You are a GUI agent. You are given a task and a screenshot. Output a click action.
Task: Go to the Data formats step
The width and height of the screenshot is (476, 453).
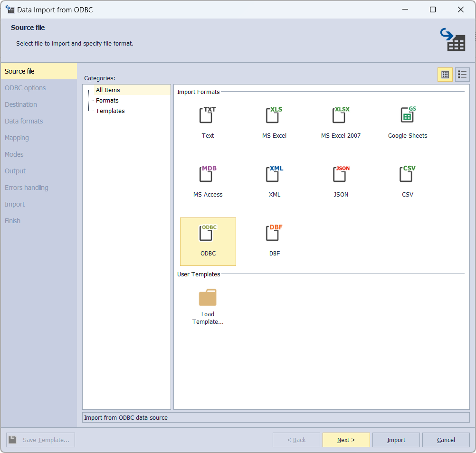coord(24,121)
